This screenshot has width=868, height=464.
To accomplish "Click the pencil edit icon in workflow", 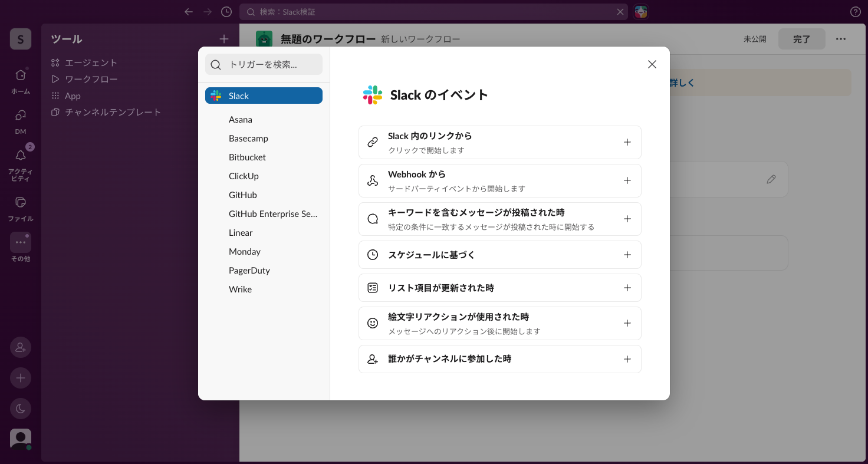I will (771, 179).
